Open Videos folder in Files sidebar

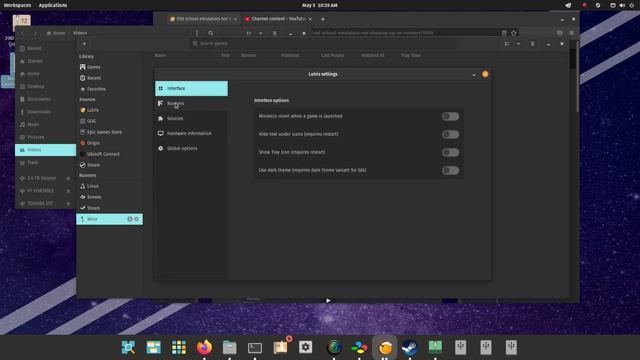tap(45, 150)
